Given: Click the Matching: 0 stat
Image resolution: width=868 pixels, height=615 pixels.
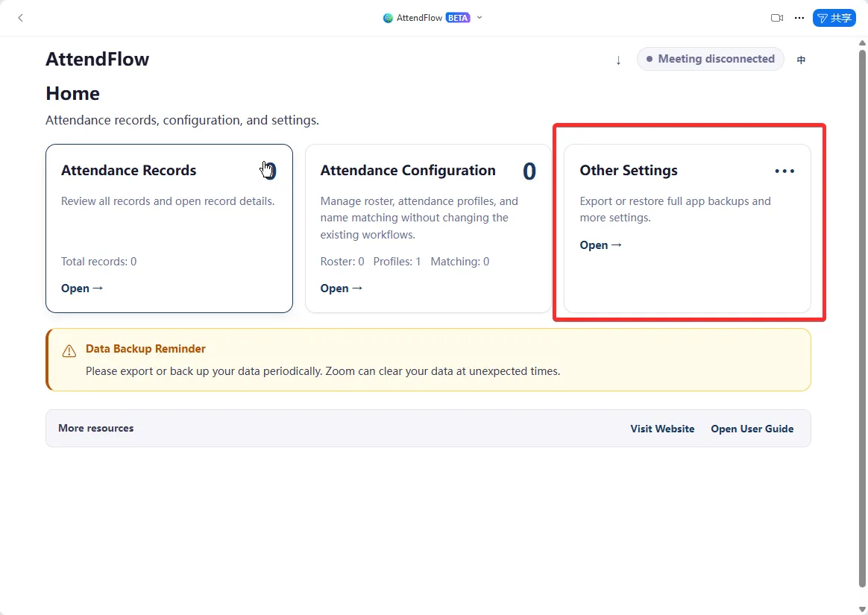Looking at the screenshot, I should 460,261.
